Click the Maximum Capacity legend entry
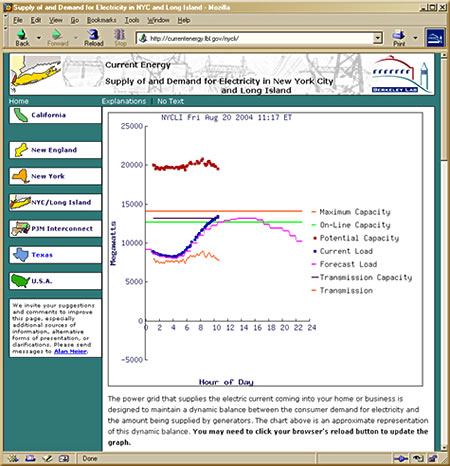The height and width of the screenshot is (466, 450). [x=351, y=212]
